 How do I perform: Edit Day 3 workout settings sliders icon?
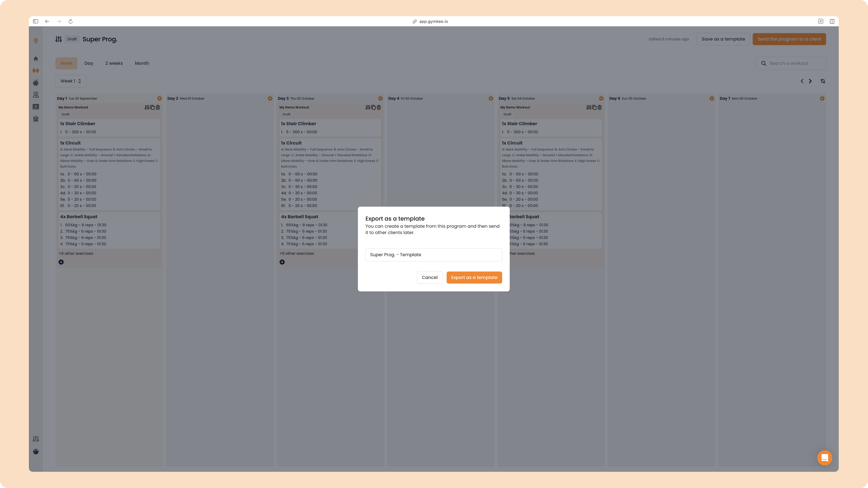point(368,107)
